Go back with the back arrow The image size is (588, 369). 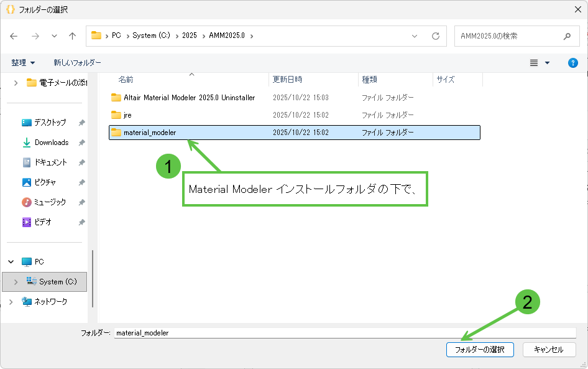14,36
